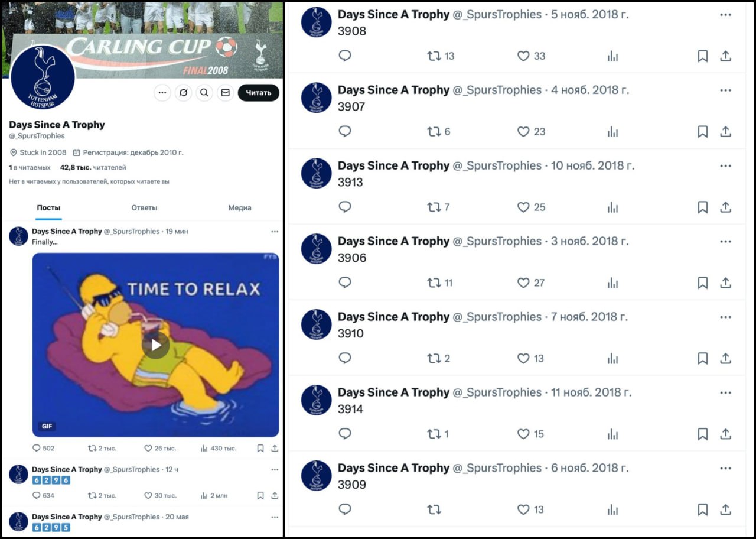Open the three-dot more options button beside Читать
This screenshot has width=756, height=539.
[x=162, y=93]
